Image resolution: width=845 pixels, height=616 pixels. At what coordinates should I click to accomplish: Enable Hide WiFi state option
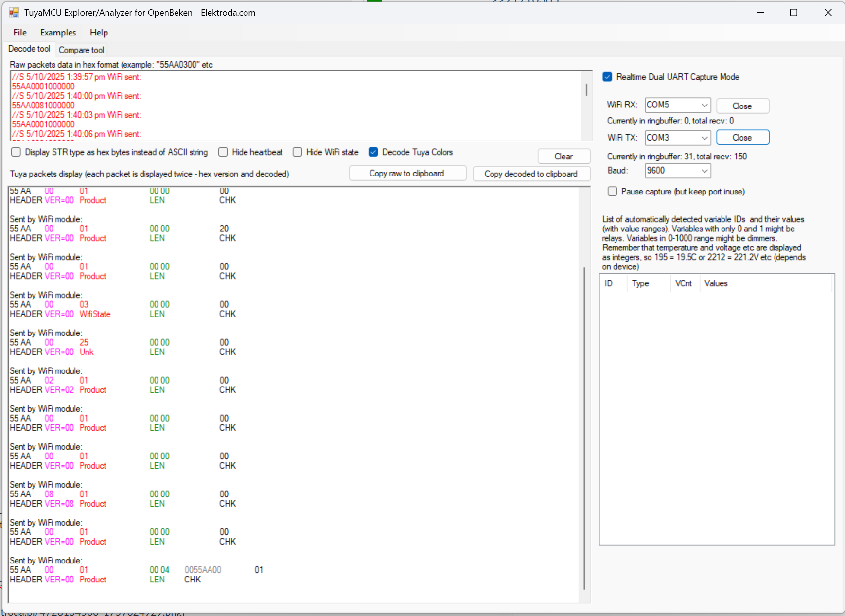tap(298, 152)
